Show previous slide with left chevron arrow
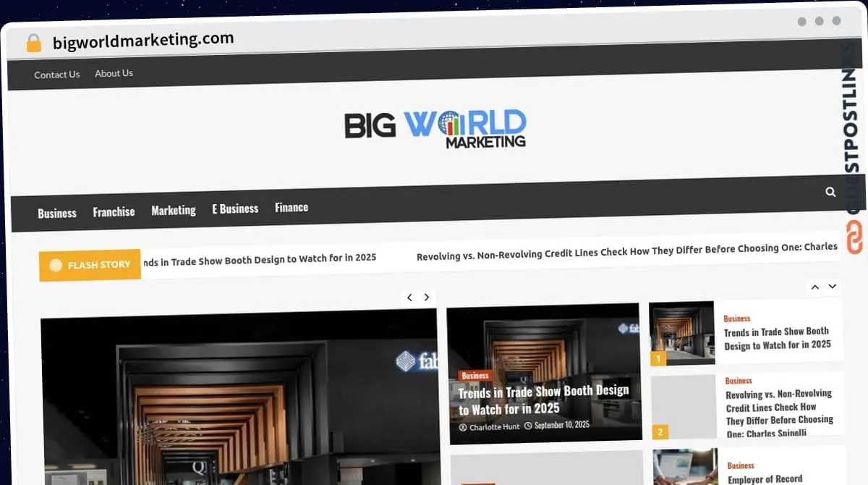Image resolution: width=868 pixels, height=485 pixels. pyautogui.click(x=409, y=298)
